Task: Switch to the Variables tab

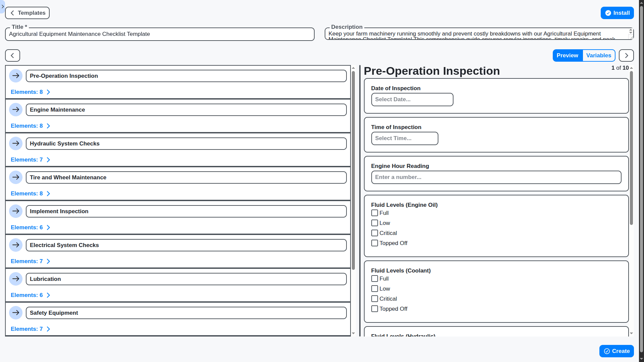Action: click(x=598, y=56)
